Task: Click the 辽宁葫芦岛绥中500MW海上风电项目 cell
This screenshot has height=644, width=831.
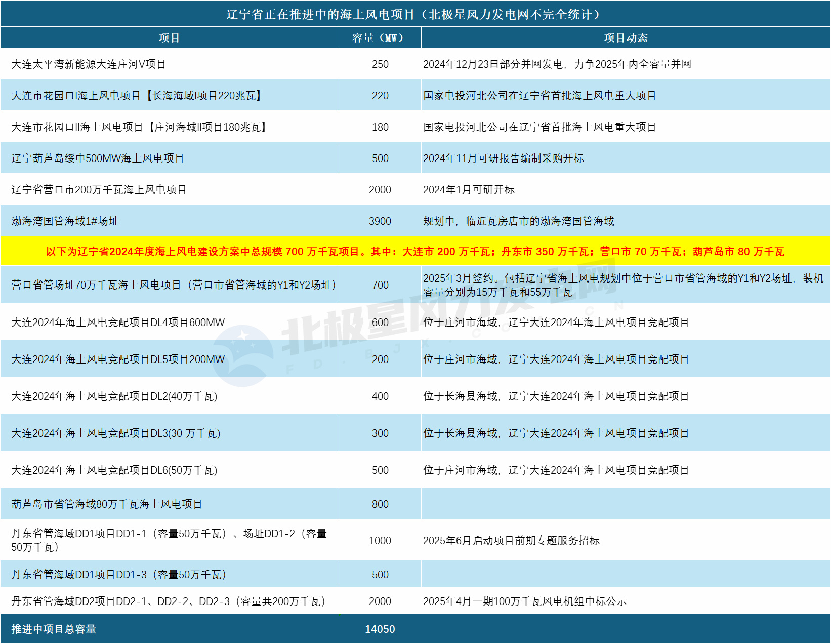Action: point(98,158)
